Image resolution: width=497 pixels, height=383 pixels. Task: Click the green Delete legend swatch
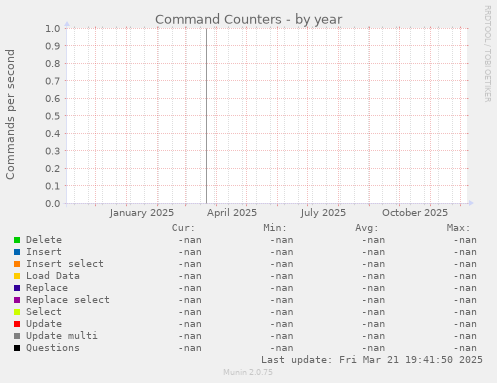tap(17, 240)
